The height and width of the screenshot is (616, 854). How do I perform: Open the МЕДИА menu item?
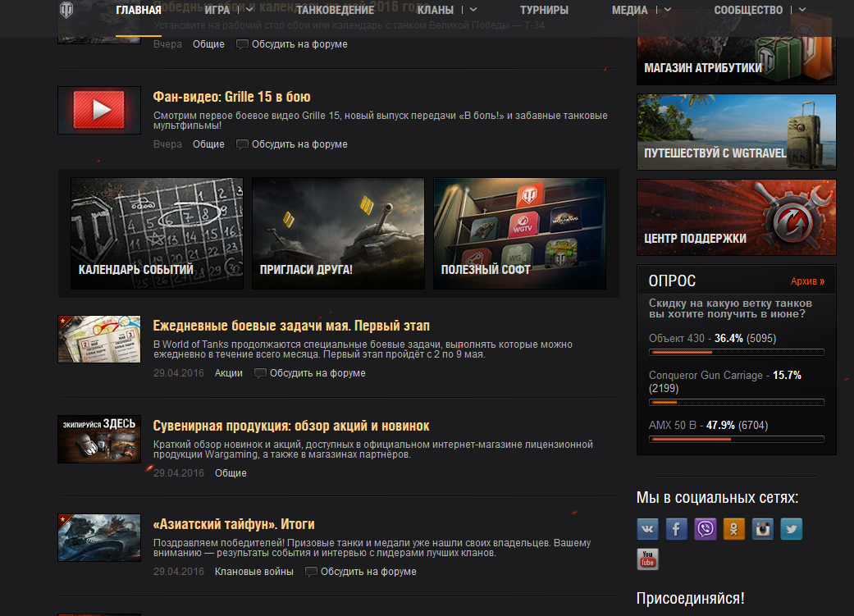click(x=629, y=10)
